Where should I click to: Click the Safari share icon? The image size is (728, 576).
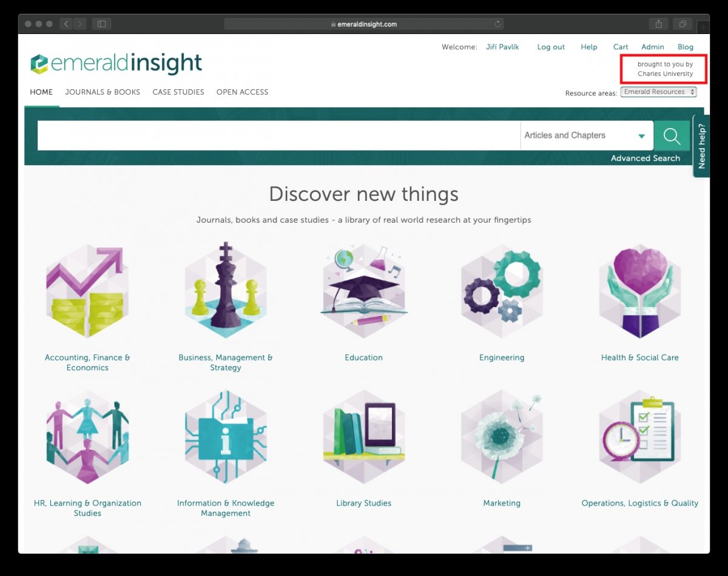point(658,24)
